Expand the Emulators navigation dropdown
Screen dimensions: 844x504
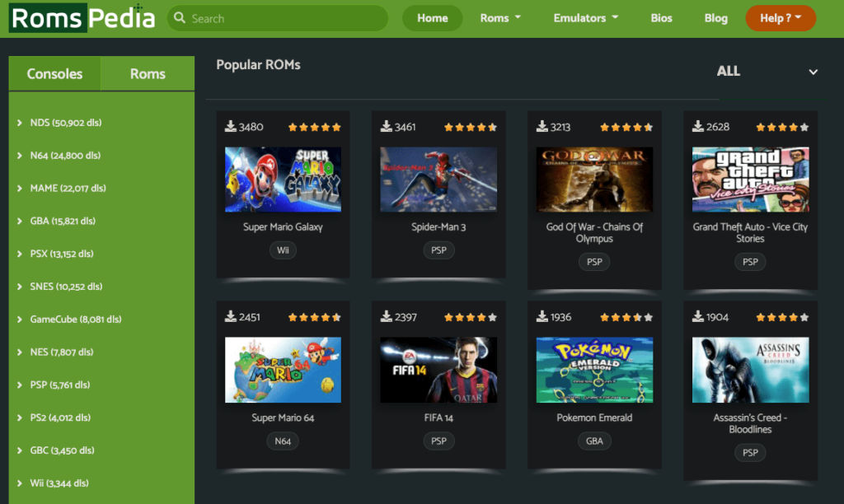pyautogui.click(x=585, y=18)
